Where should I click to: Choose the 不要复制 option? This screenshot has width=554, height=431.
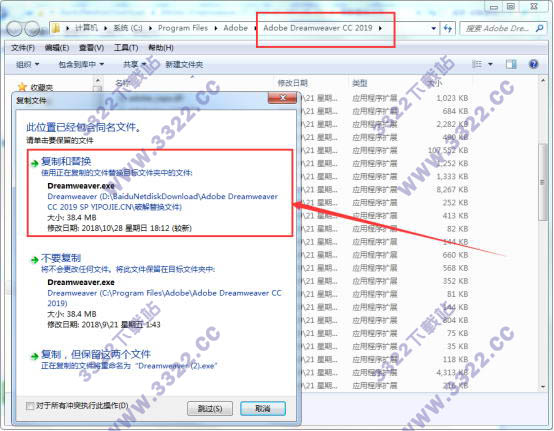pos(160,291)
